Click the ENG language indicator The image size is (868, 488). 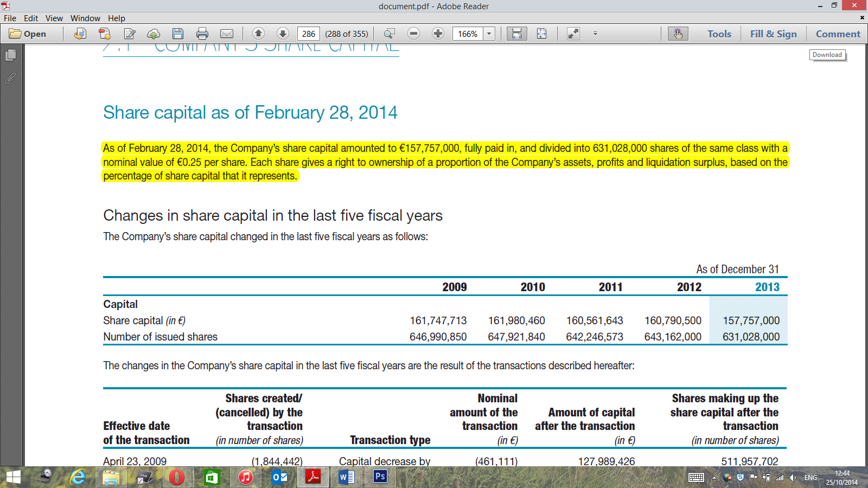810,478
